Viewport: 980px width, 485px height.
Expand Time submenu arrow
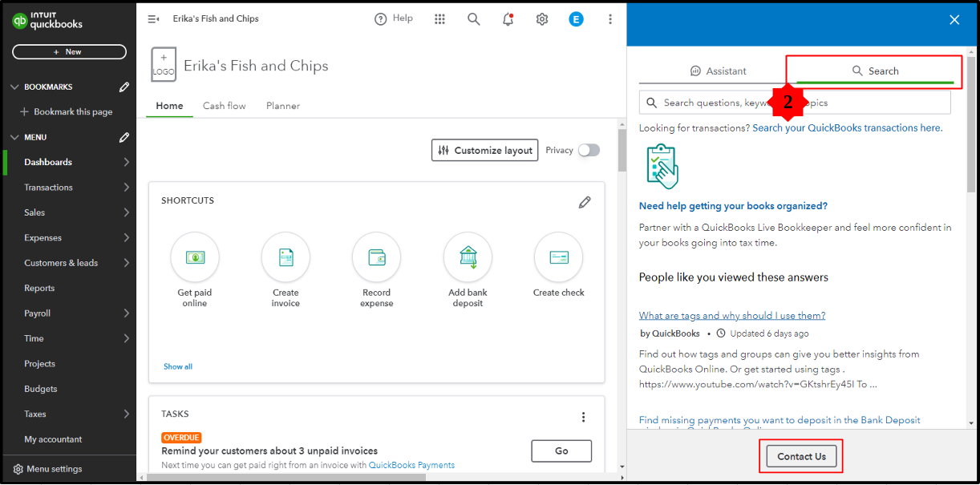click(x=127, y=338)
